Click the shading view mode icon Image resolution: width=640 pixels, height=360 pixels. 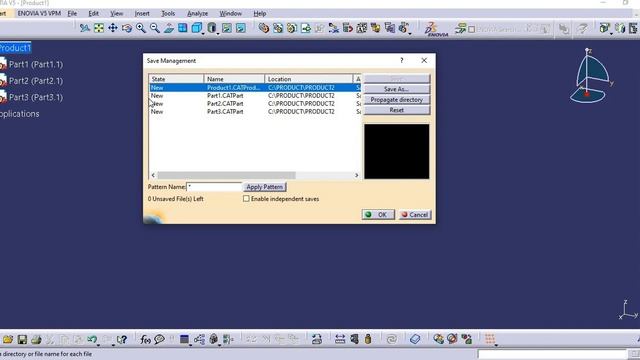(211, 28)
